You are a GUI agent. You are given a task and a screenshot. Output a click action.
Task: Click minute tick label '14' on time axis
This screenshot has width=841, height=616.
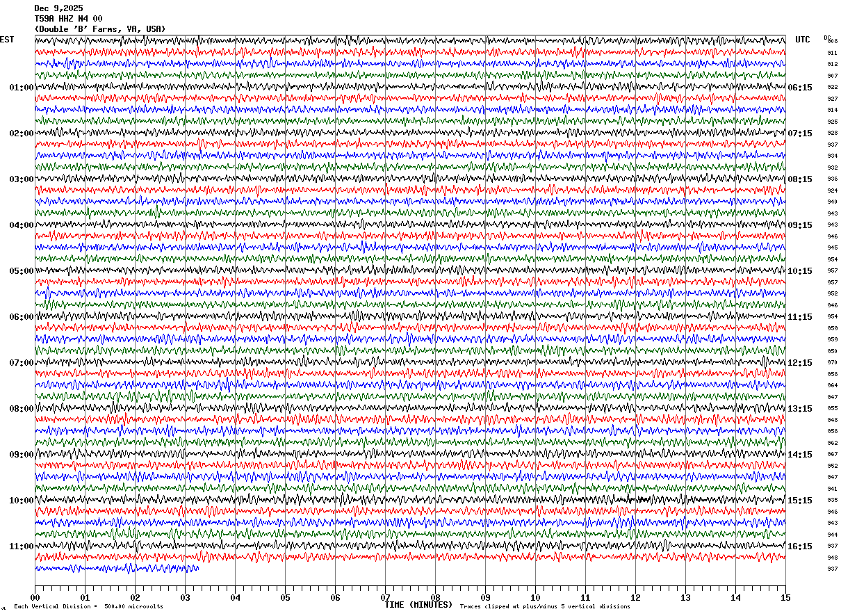point(735,597)
